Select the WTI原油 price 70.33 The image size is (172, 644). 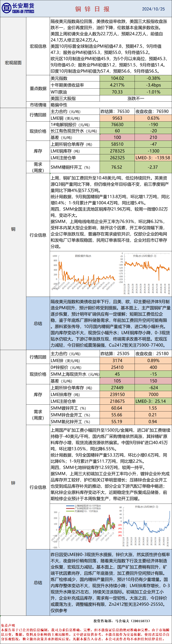pyautogui.click(x=117, y=92)
